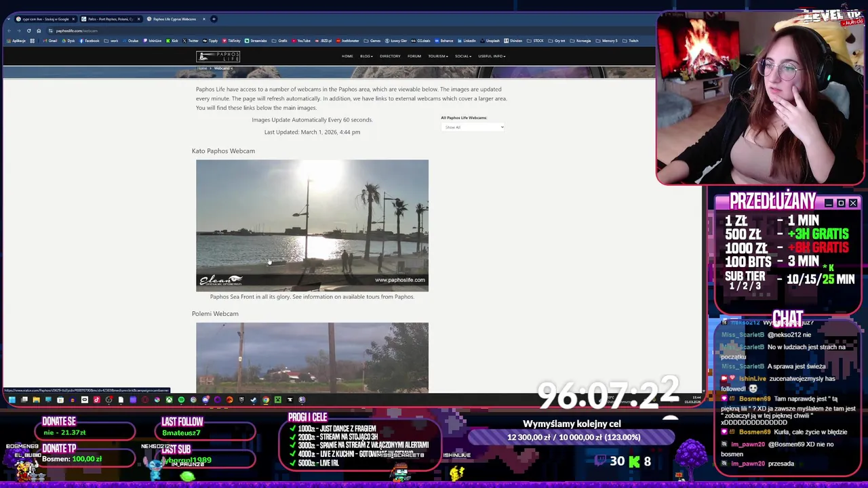Open the Aplikacje apps shortcut
Viewport: 868px width, 488px height.
(16, 41)
